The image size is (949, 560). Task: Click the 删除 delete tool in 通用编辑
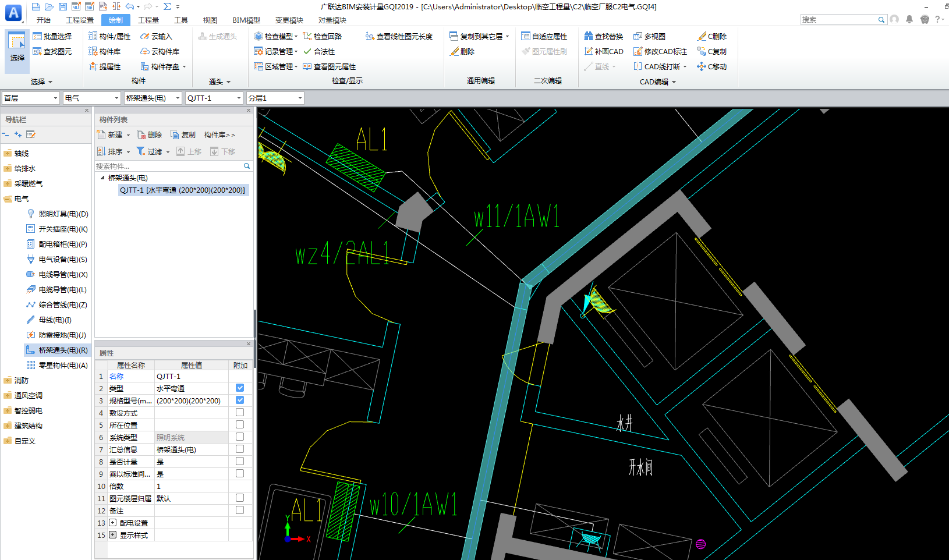pyautogui.click(x=462, y=51)
